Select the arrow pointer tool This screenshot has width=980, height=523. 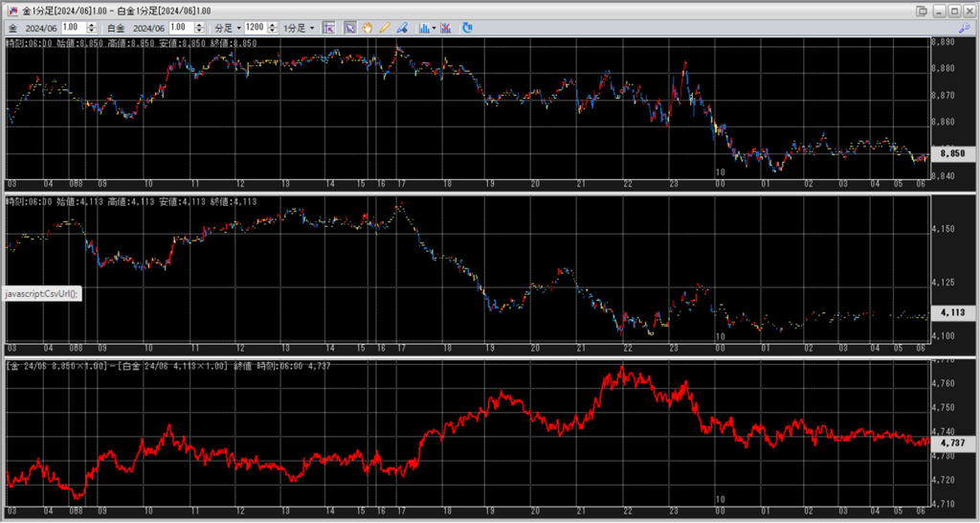tap(350, 28)
